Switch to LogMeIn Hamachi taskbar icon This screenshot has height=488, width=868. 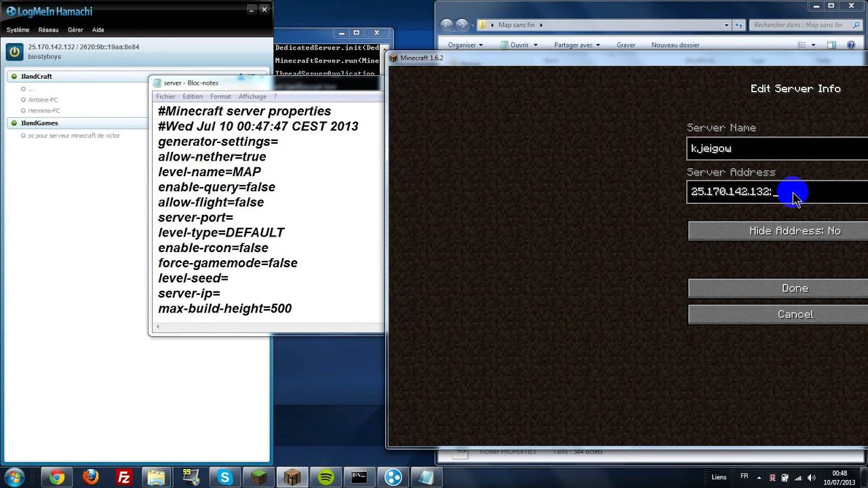tap(393, 477)
